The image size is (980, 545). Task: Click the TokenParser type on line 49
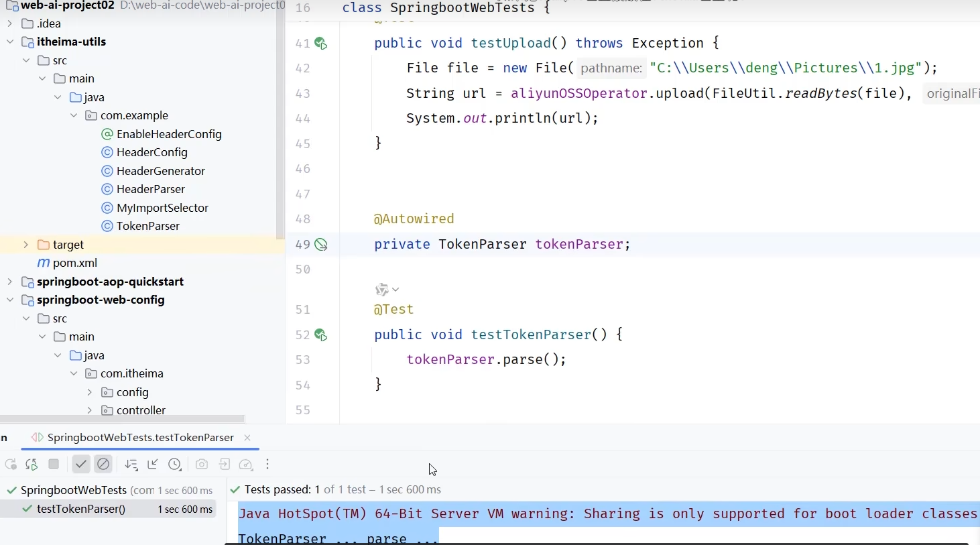pyautogui.click(x=483, y=245)
